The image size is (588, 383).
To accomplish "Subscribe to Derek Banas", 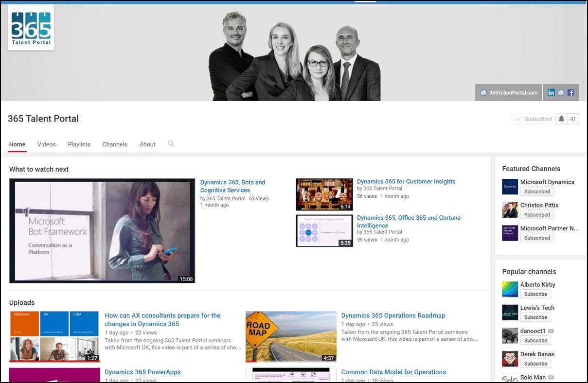I will click(535, 364).
